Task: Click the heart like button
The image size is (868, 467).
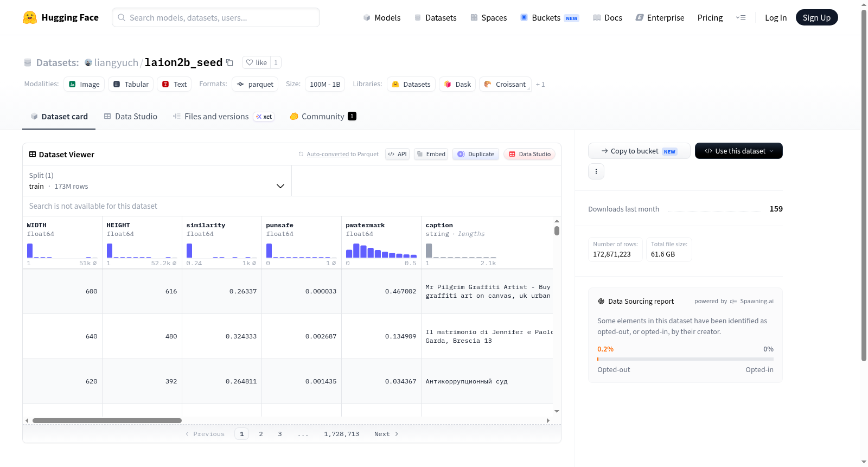Action: 256,62
